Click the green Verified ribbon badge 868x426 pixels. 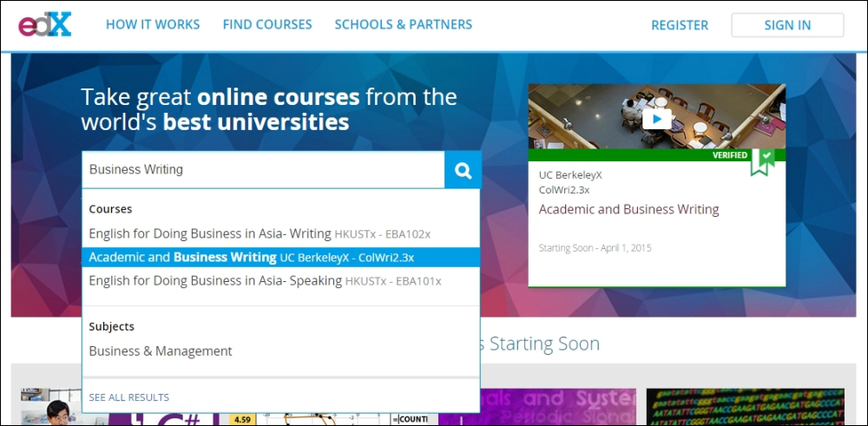[762, 162]
